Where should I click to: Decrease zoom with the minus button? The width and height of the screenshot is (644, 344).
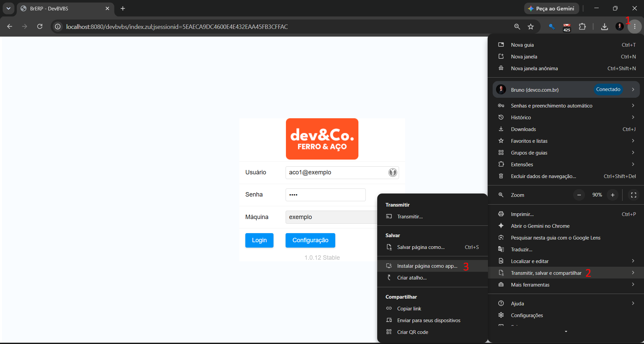(x=579, y=195)
